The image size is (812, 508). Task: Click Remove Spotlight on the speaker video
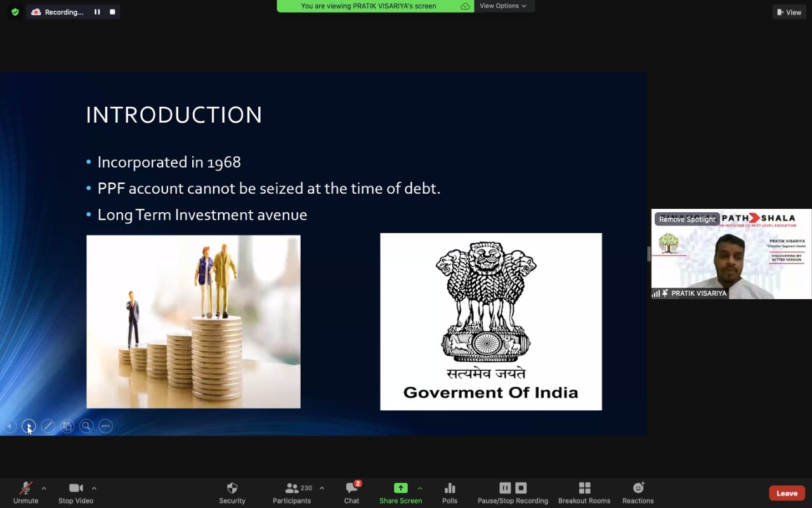[x=687, y=219]
